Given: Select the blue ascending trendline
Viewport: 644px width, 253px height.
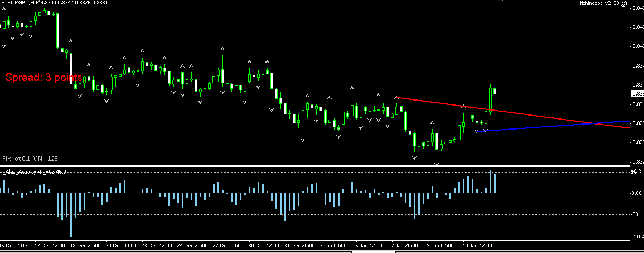Looking at the screenshot, I should tap(554, 126).
